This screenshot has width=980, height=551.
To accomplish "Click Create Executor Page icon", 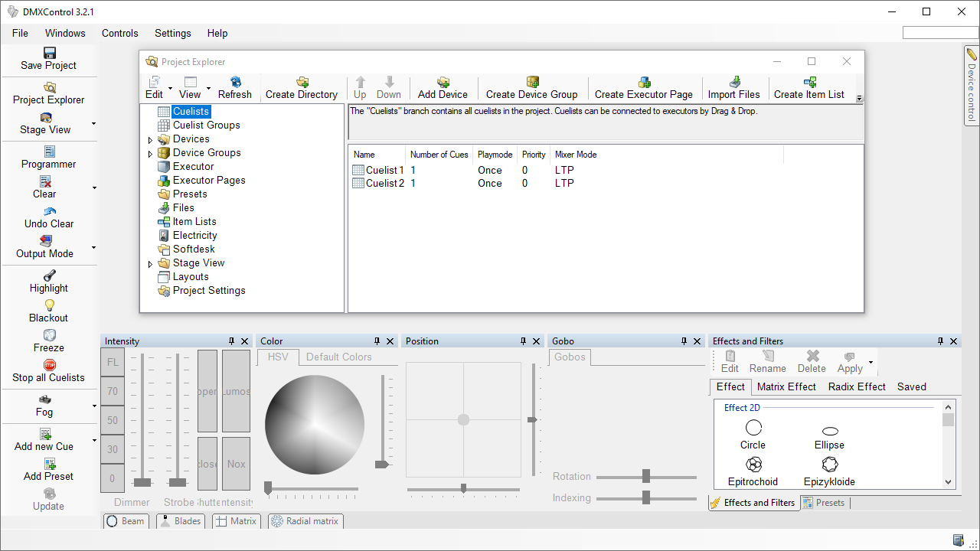I will tap(644, 82).
